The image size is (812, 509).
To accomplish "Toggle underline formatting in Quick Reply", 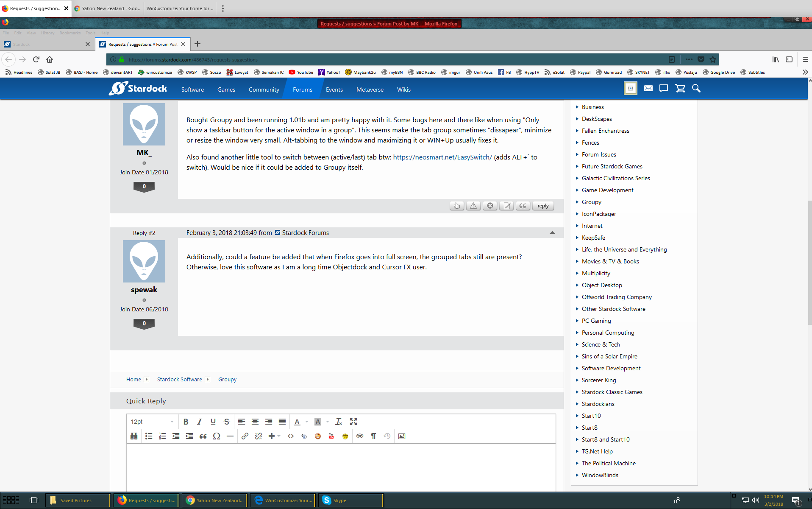I will 213,422.
